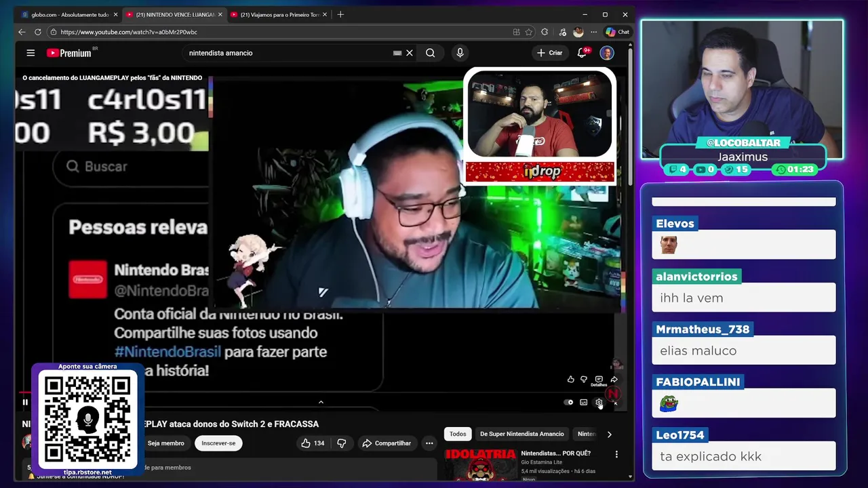Go back with browser back arrow

coord(22,32)
